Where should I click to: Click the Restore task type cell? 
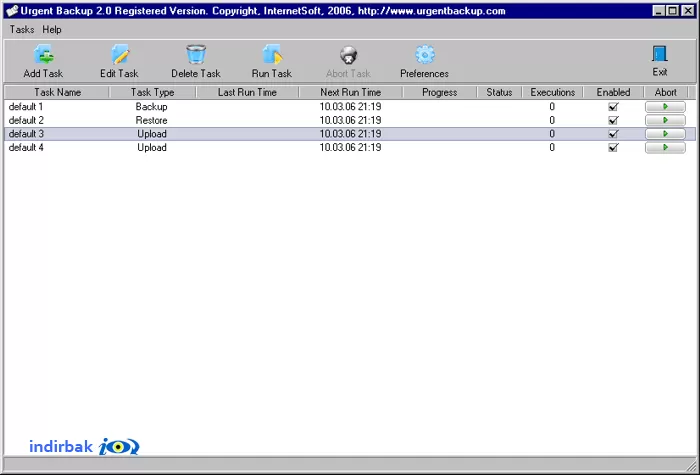click(152, 121)
